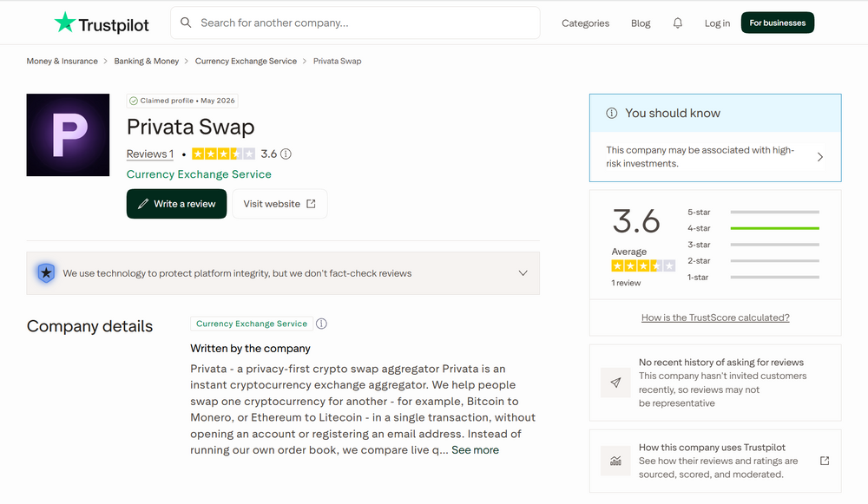Click the Average star rating image
The image size is (868, 504).
(643, 266)
